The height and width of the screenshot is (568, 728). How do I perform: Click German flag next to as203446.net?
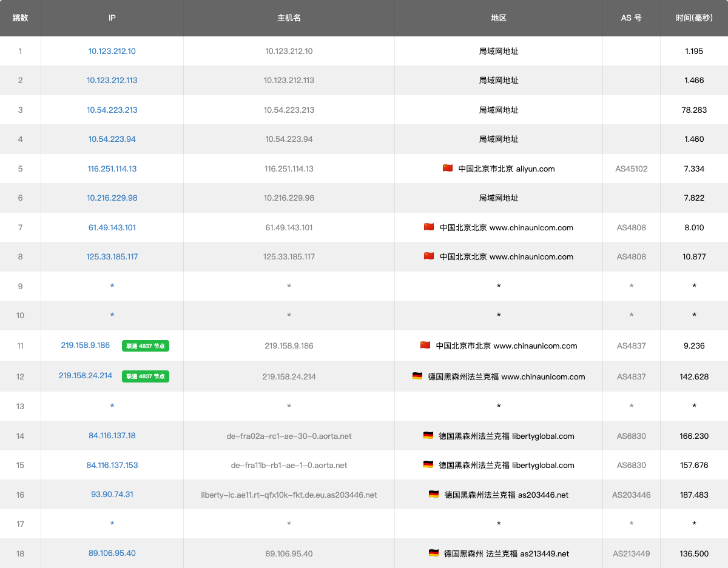point(434,495)
